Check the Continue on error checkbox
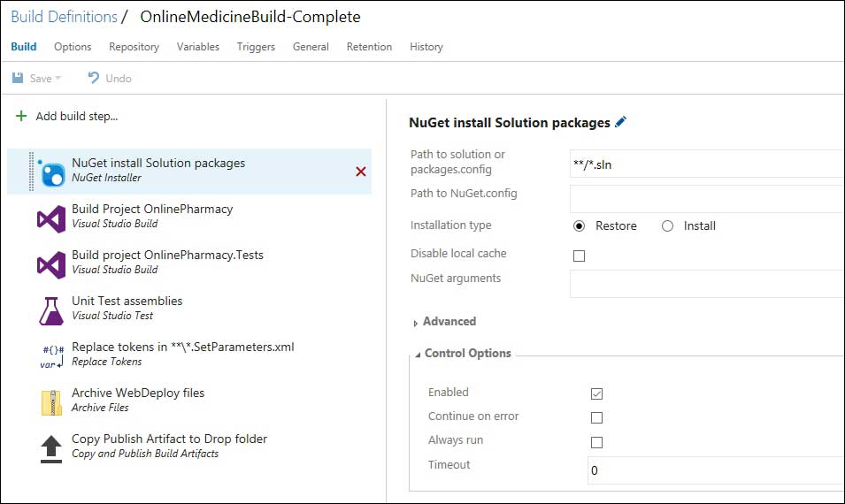845x504 pixels. 596,417
